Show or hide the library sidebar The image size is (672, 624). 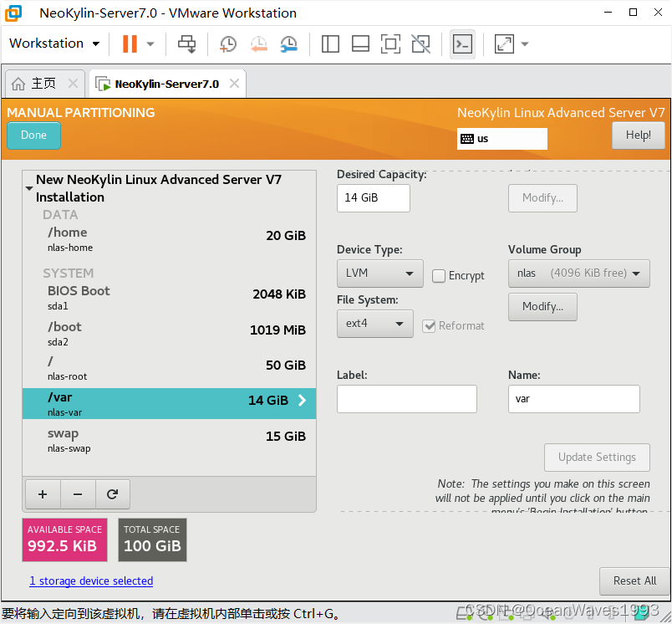(x=330, y=43)
